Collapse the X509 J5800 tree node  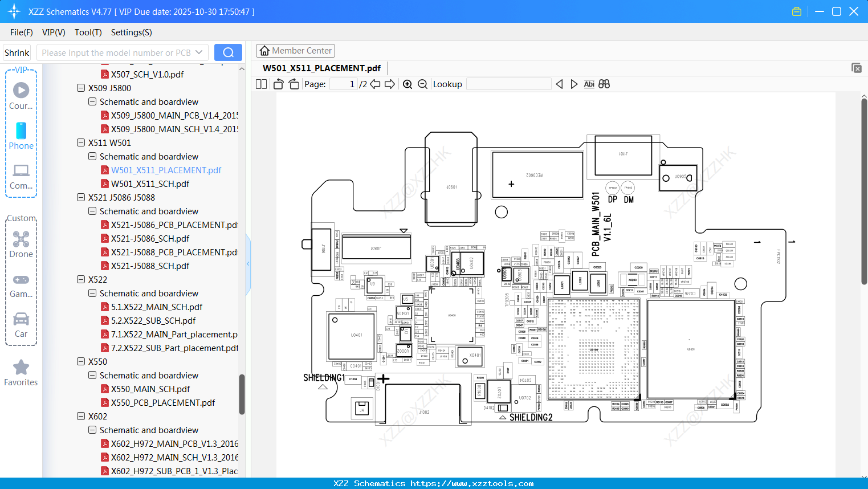[x=81, y=88]
